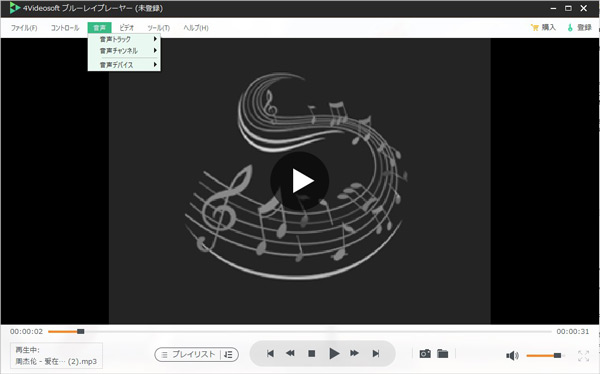
Task: Click the playlist sort order icon
Action: point(228,354)
